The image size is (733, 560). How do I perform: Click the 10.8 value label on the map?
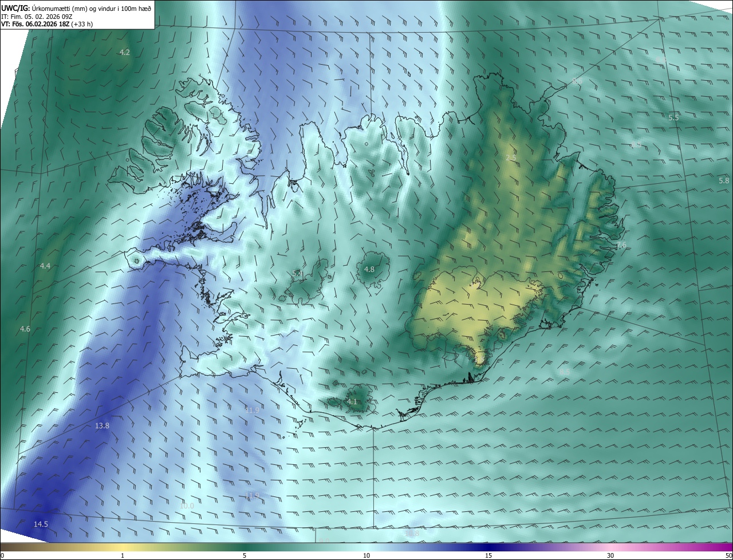(412, 534)
